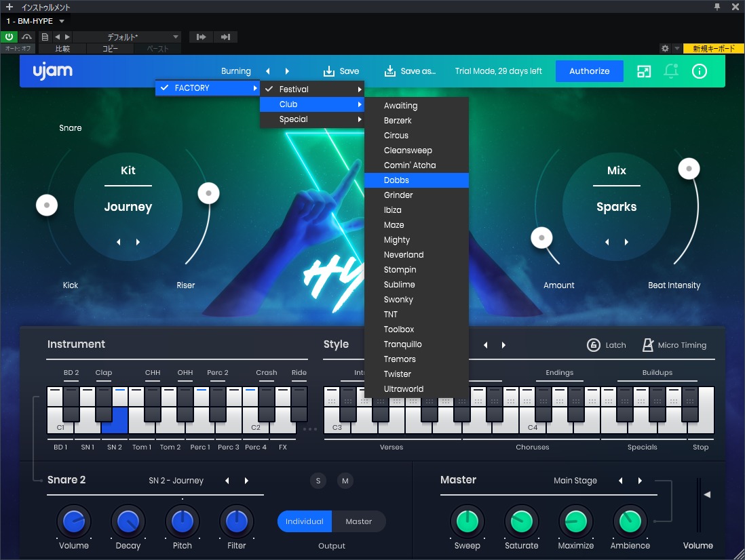Select next Style arrow

coord(503,345)
